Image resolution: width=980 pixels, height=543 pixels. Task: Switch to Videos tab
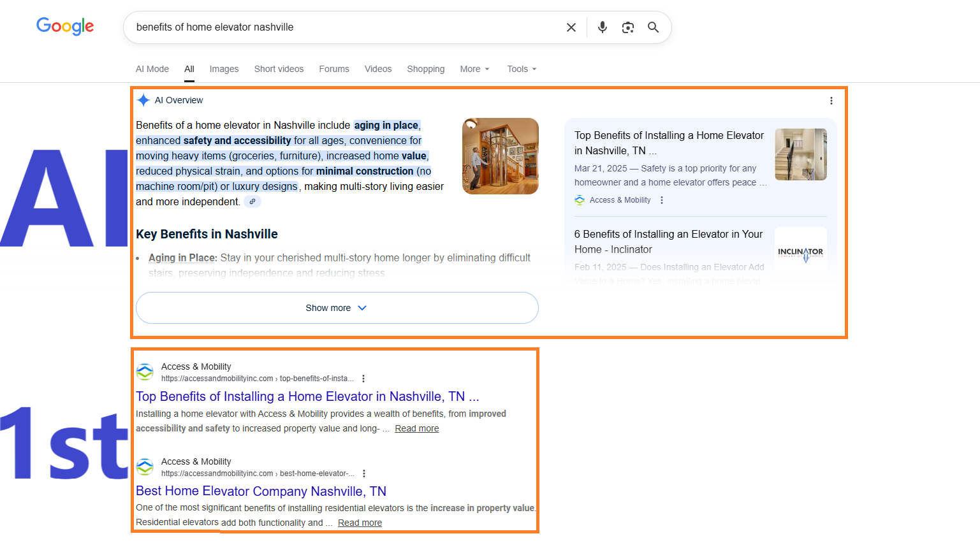pyautogui.click(x=378, y=69)
